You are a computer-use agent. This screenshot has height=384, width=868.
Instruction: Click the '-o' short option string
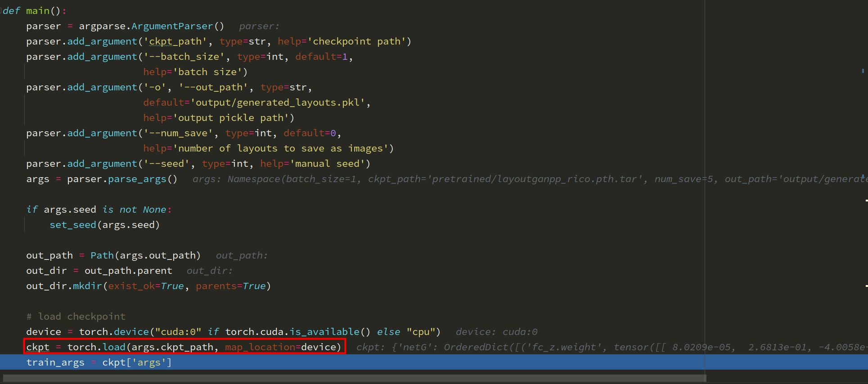(x=155, y=87)
